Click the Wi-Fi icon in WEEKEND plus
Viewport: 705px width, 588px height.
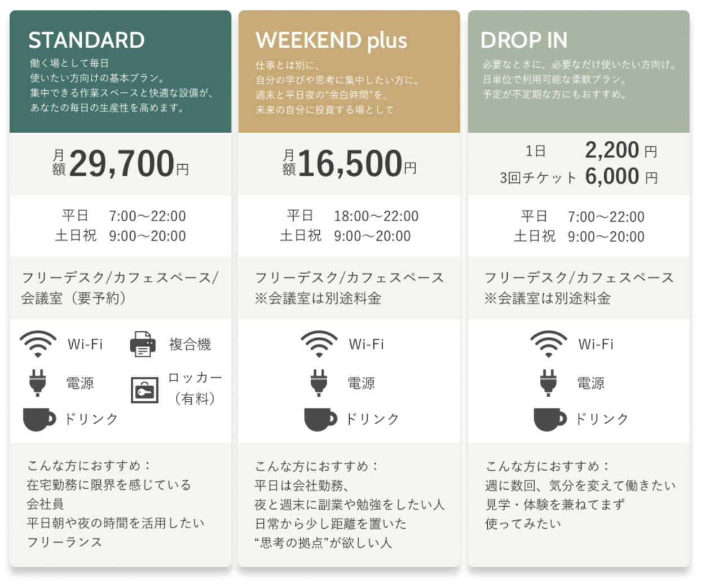(x=319, y=344)
